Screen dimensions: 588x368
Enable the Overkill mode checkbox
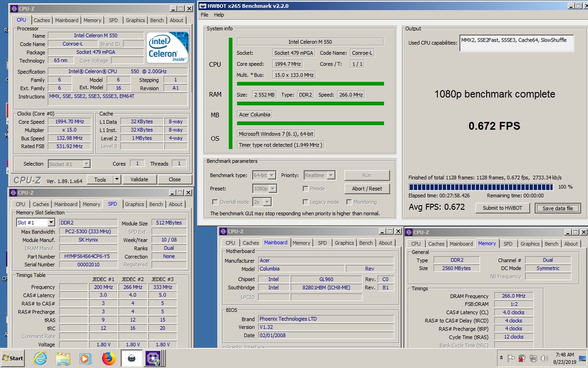215,202
